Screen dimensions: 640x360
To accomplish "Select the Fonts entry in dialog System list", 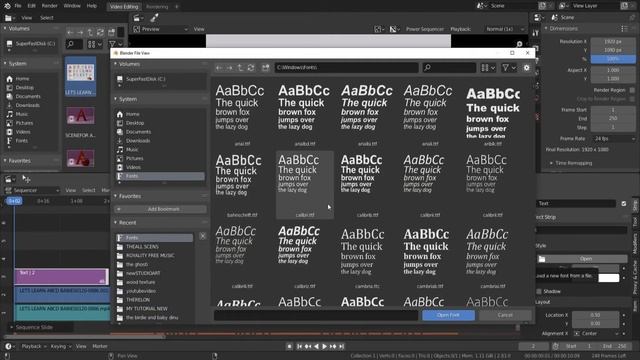I will tap(160, 176).
